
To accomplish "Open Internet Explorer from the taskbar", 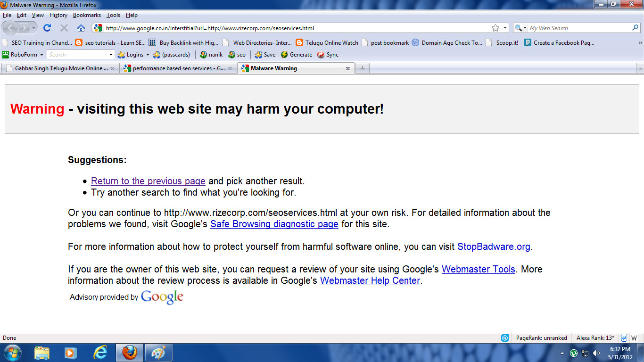I will [x=100, y=353].
